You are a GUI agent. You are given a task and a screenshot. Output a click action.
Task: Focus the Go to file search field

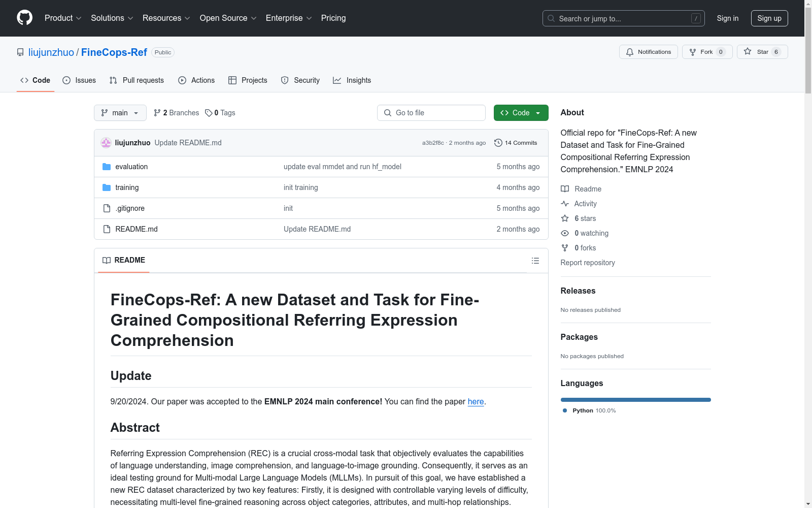coord(431,113)
